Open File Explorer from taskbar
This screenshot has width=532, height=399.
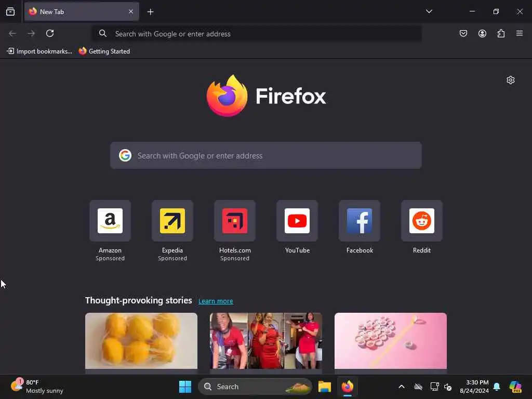pyautogui.click(x=324, y=387)
